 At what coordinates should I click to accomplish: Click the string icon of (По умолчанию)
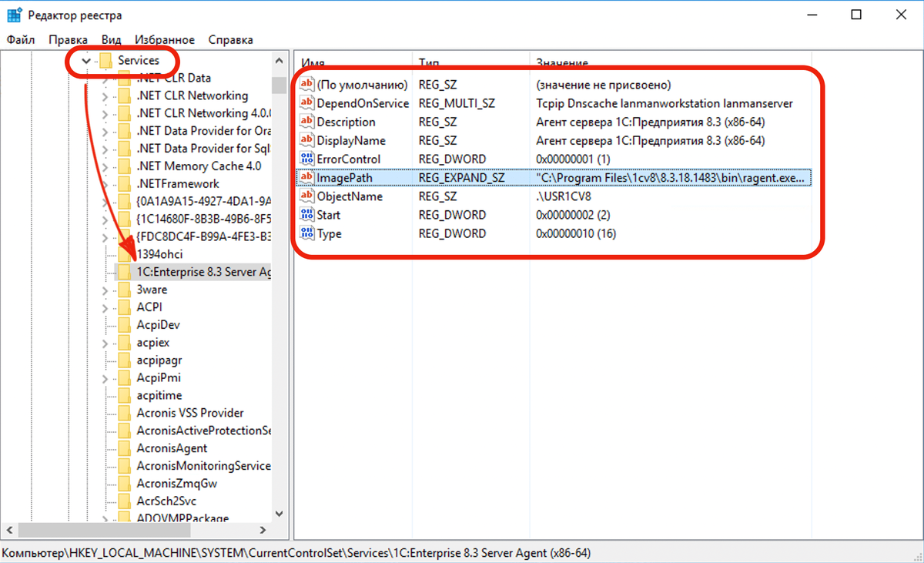tap(307, 84)
